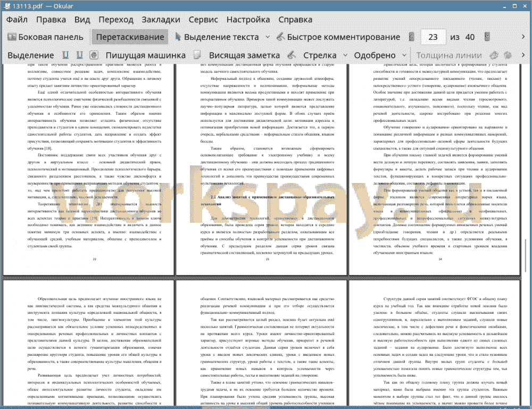
Task: Click the disabled Толщина линии control
Action: click(x=449, y=55)
